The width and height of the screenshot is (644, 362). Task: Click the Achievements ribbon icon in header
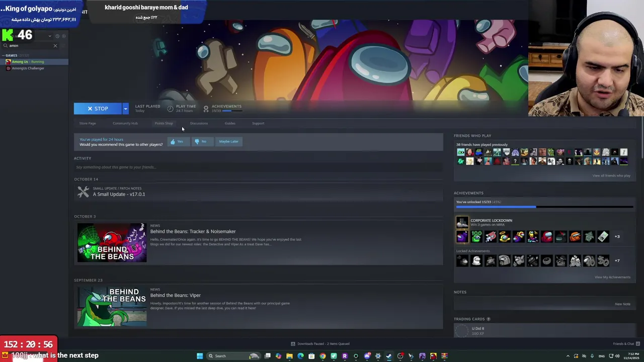click(206, 109)
